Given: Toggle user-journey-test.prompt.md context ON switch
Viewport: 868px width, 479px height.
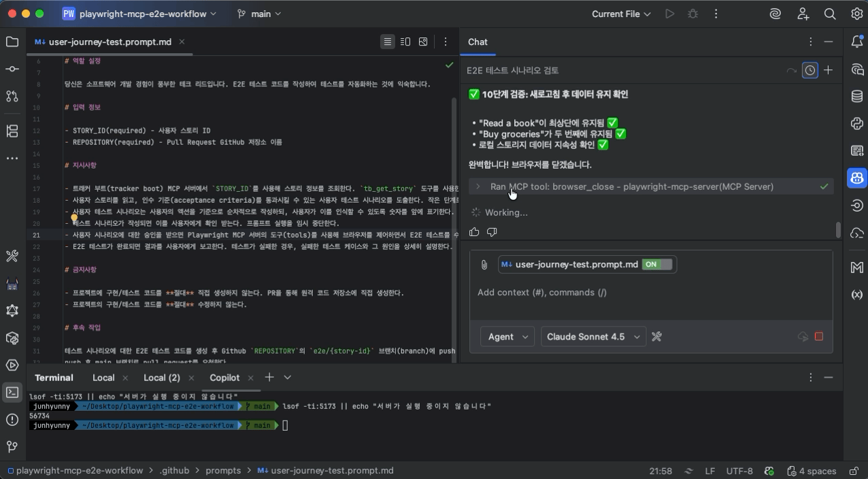Looking at the screenshot, I should tap(656, 265).
